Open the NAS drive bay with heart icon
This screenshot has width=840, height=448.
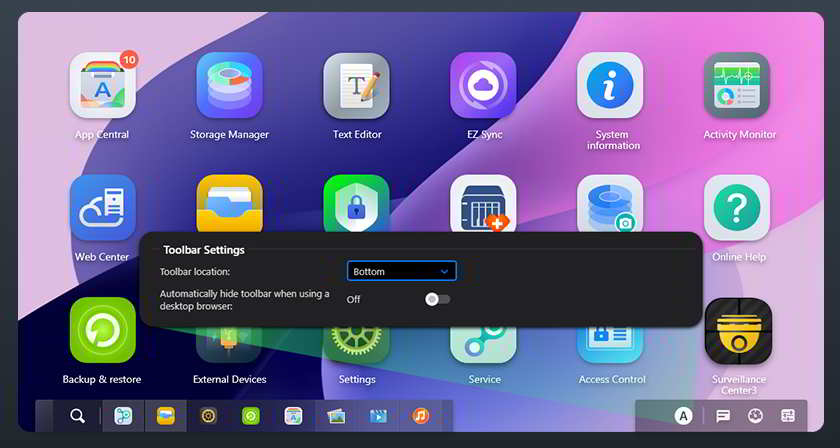(x=483, y=204)
